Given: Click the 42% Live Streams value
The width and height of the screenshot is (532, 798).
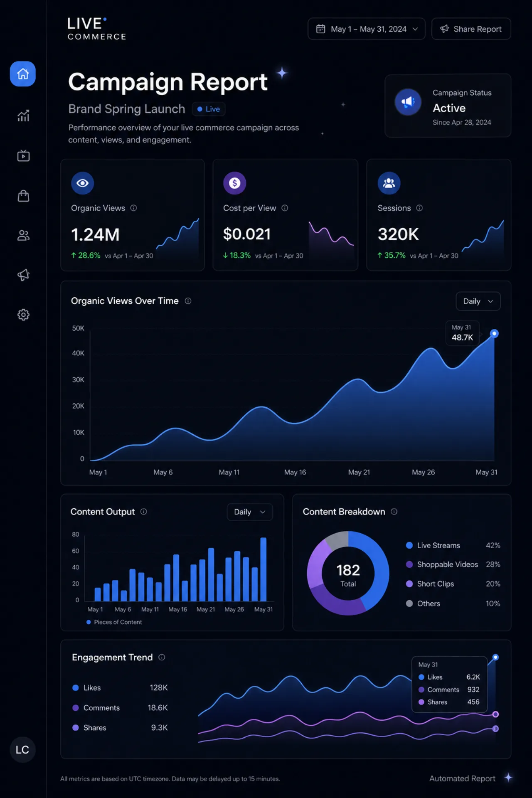Looking at the screenshot, I should pos(493,545).
